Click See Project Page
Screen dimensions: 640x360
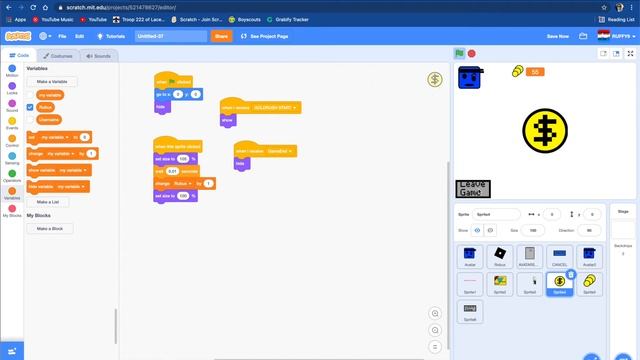coord(264,36)
